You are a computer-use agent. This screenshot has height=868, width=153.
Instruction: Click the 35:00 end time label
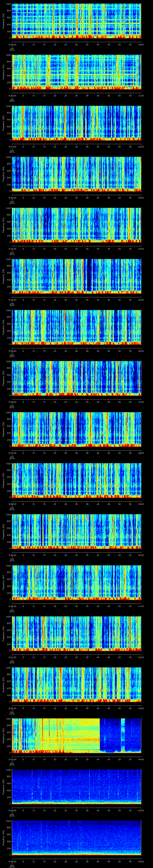(x=141, y=300)
